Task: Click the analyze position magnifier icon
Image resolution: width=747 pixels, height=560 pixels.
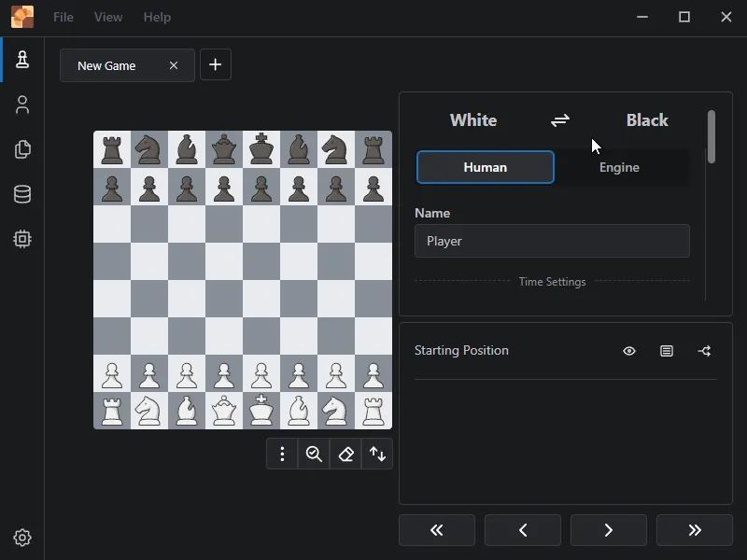Action: coord(314,454)
